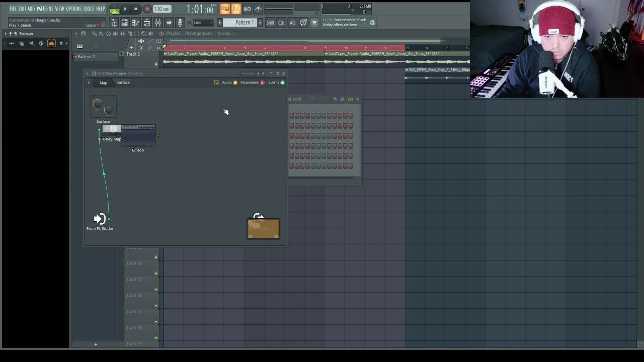Toggle the Track 16 mute LED
The image size is (644, 362).
pos(156,305)
